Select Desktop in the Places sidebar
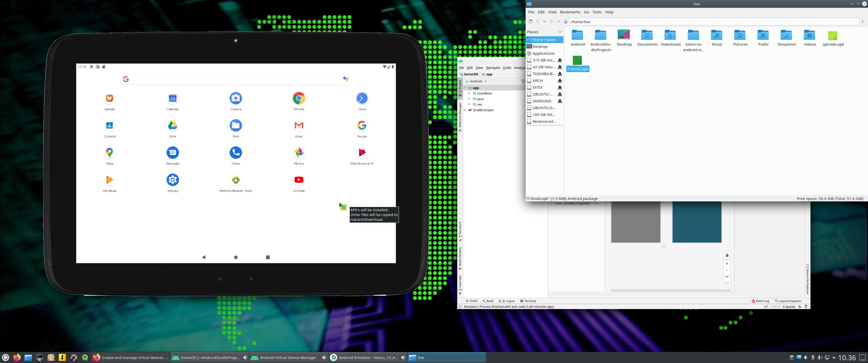The width and height of the screenshot is (868, 363). pos(540,46)
